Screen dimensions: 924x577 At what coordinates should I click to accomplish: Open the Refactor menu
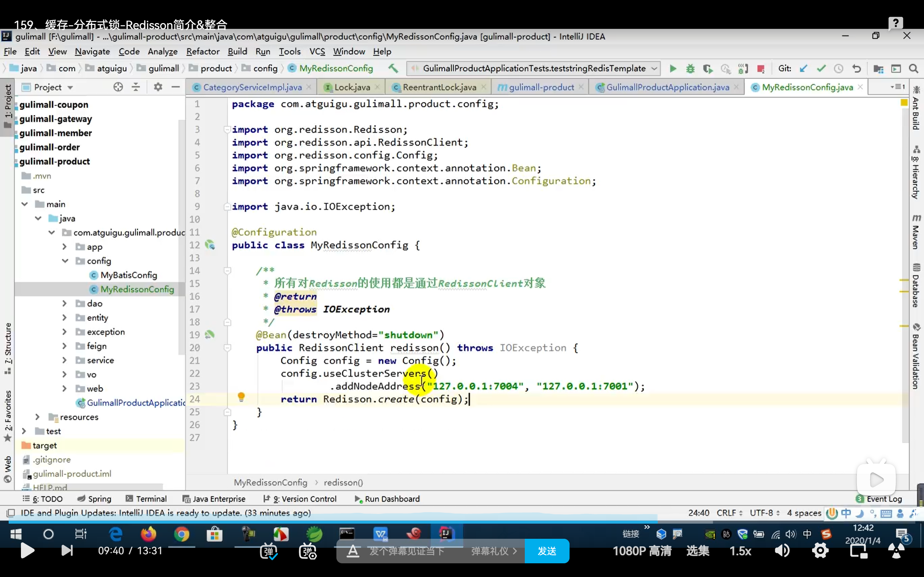coord(203,52)
